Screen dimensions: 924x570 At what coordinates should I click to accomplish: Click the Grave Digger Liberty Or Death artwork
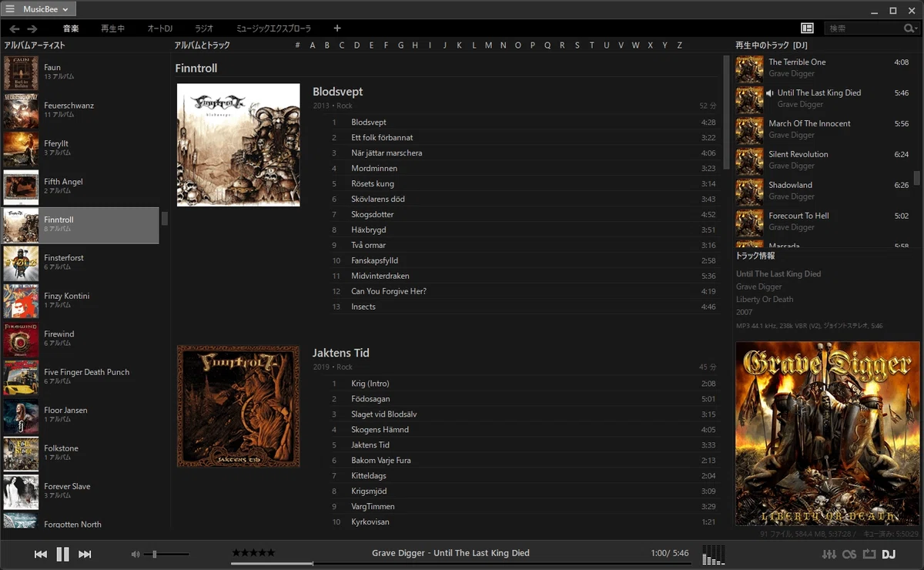point(828,434)
